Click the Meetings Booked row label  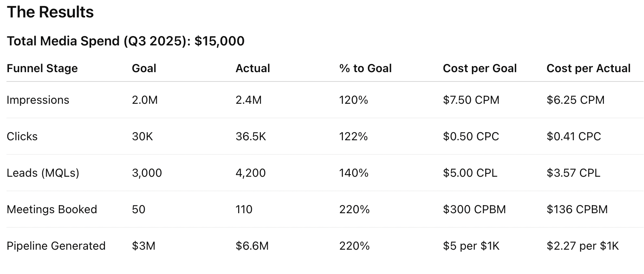(52, 209)
